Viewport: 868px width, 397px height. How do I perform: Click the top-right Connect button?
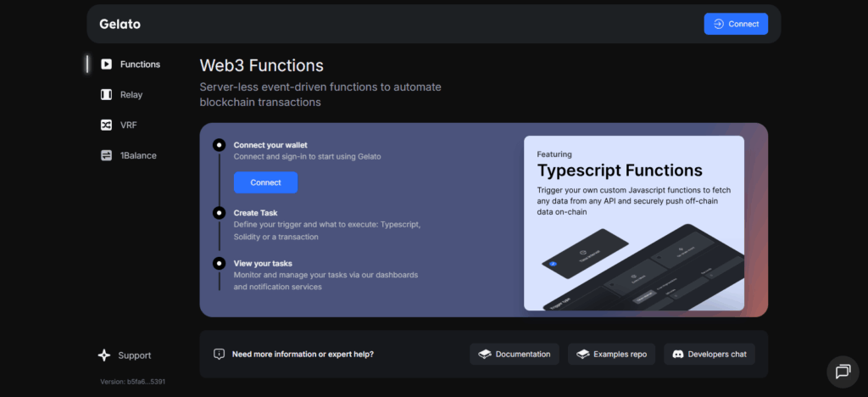click(735, 24)
